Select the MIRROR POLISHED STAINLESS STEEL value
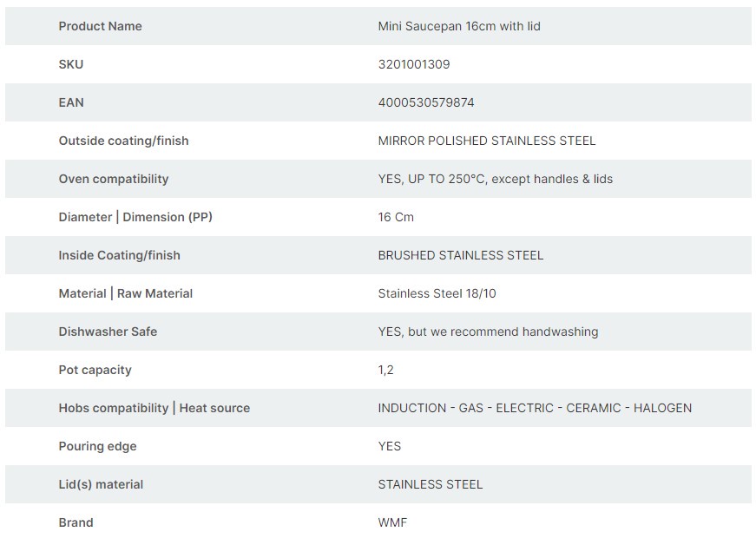 (x=487, y=141)
